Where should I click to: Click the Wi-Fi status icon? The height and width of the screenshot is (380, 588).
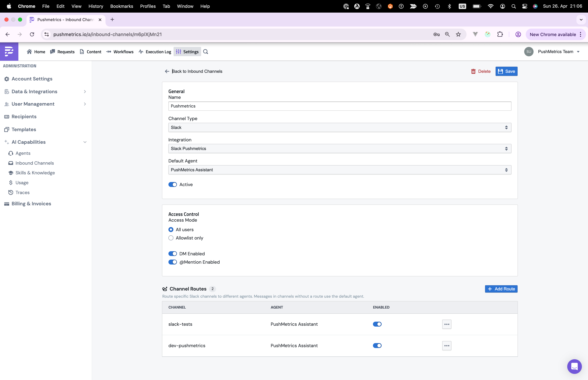491,6
